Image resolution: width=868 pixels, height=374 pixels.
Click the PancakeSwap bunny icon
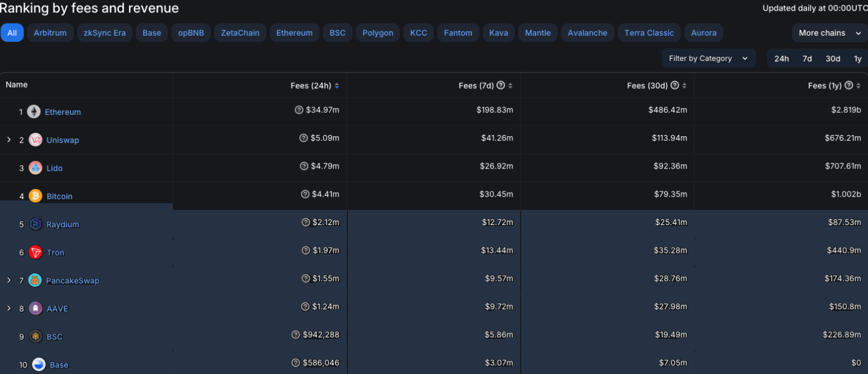35,280
